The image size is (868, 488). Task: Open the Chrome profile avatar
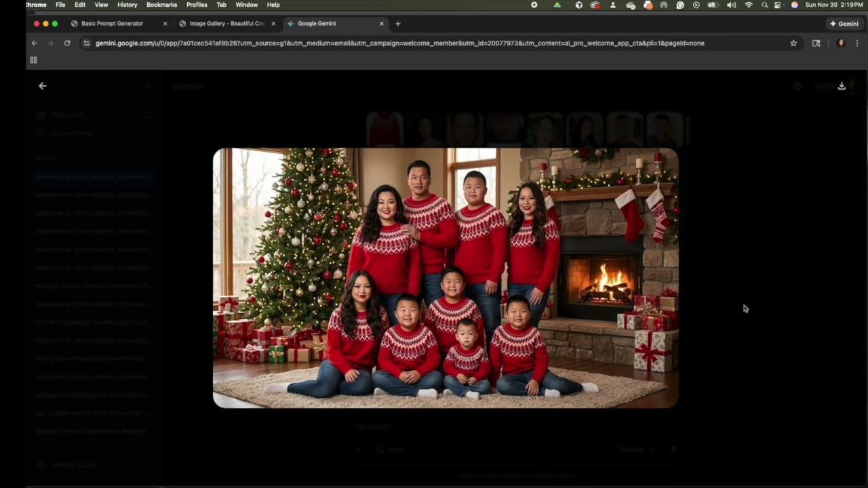tap(841, 43)
